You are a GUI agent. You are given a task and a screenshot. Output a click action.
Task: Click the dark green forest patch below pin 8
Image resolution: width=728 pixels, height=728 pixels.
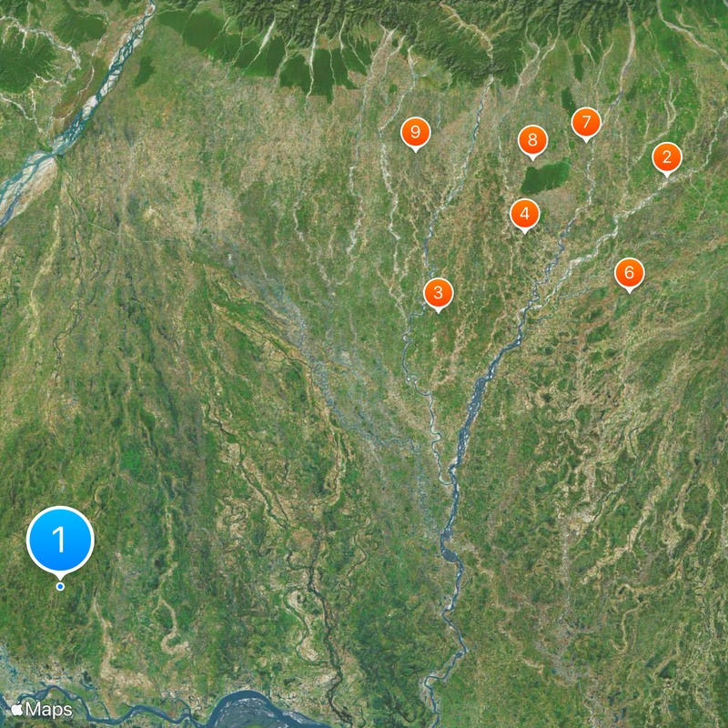click(545, 177)
